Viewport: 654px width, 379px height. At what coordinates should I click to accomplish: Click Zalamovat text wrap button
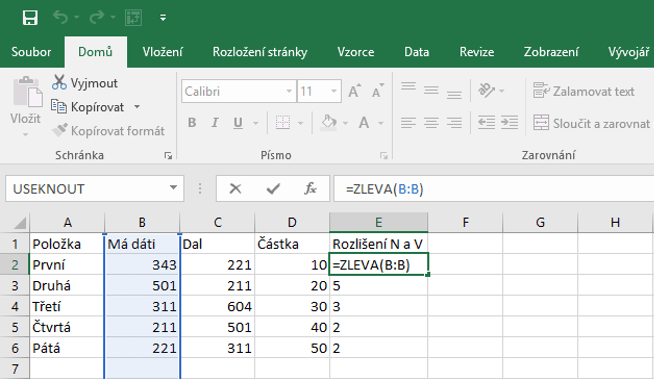(584, 91)
